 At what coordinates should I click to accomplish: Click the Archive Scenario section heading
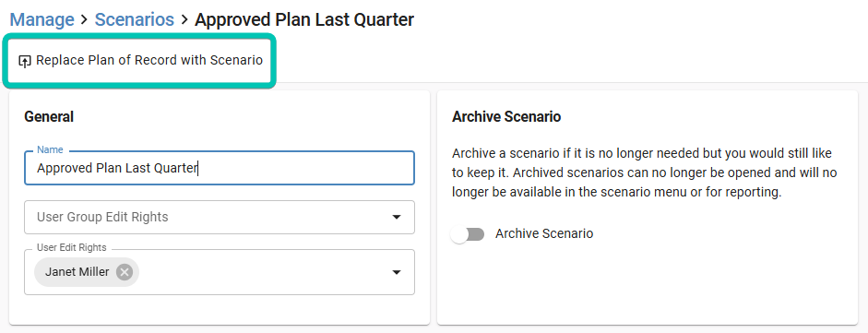click(x=506, y=117)
